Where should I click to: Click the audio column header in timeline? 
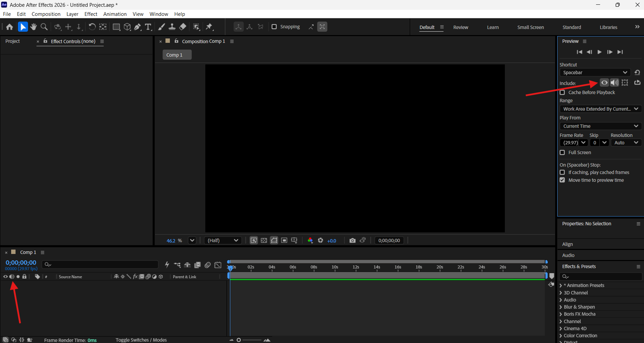coord(12,277)
